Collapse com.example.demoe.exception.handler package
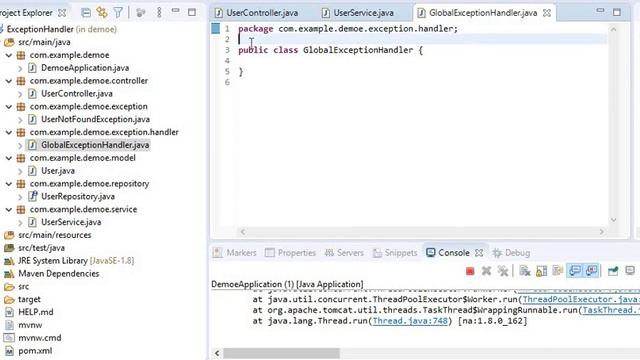The image size is (640, 360). tap(9, 132)
